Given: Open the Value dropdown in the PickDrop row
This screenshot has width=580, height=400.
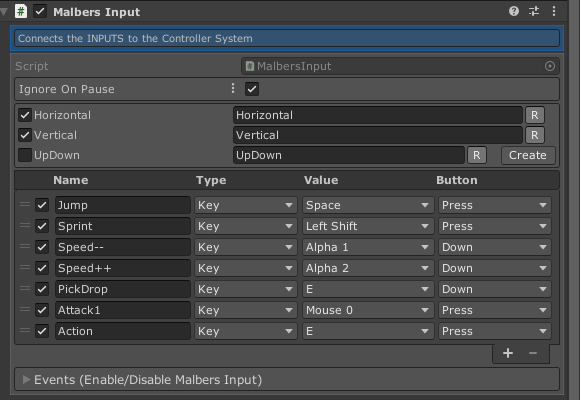Looking at the screenshot, I should (368, 289).
